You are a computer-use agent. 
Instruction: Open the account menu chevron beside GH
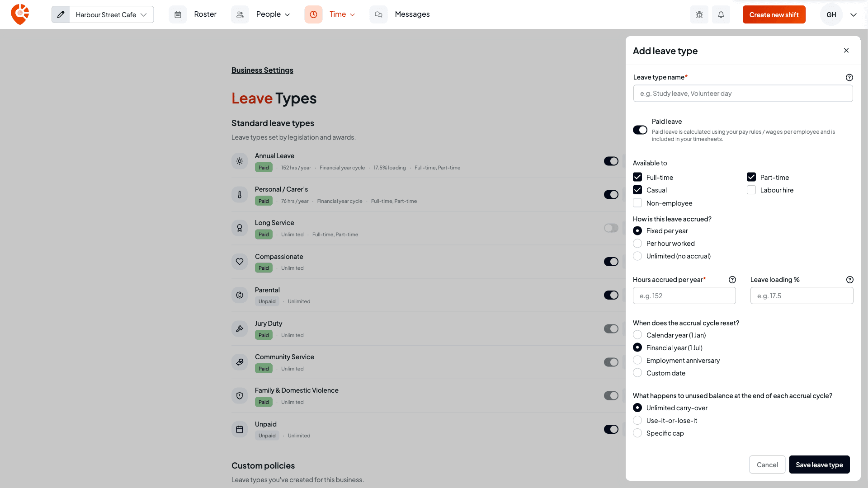[x=854, y=15]
